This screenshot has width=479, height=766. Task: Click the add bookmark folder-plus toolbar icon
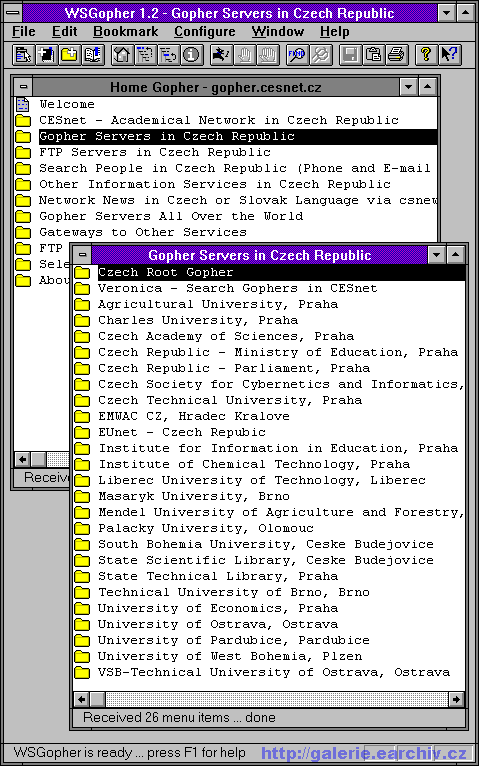[x=69, y=55]
